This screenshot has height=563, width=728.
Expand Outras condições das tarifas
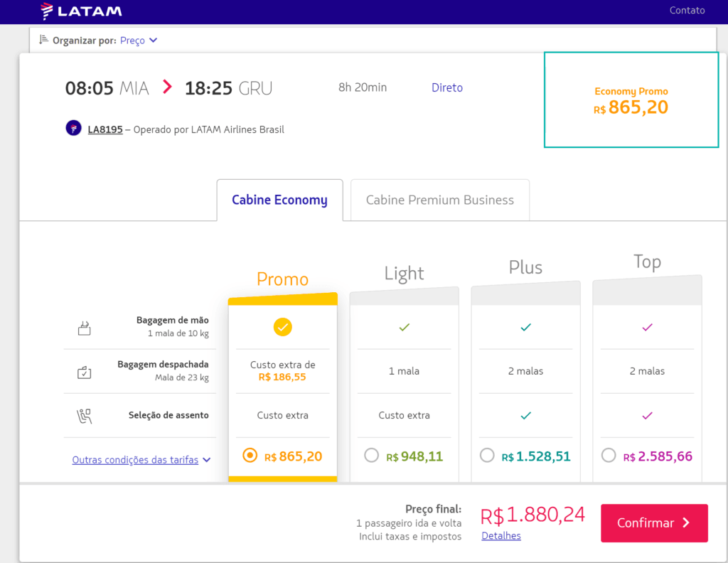click(x=141, y=460)
